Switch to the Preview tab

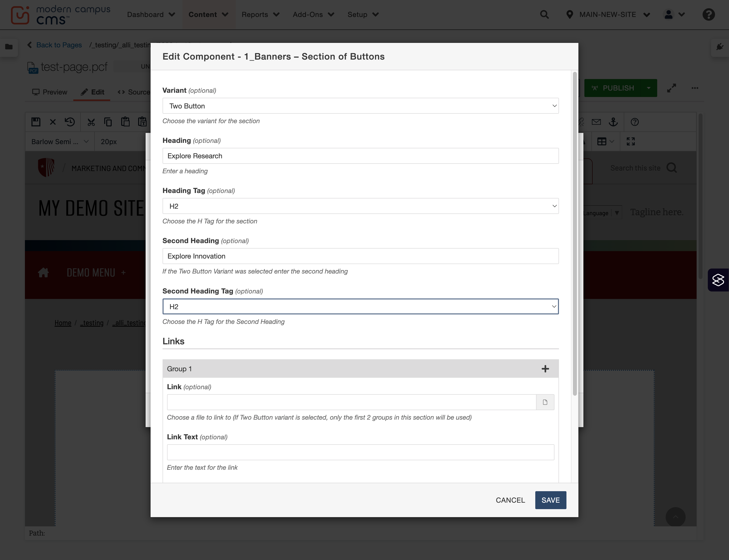pyautogui.click(x=50, y=92)
